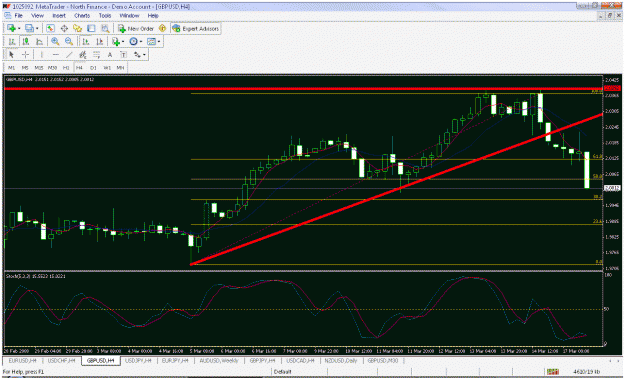Select the Trendline drawing tool

(69, 55)
